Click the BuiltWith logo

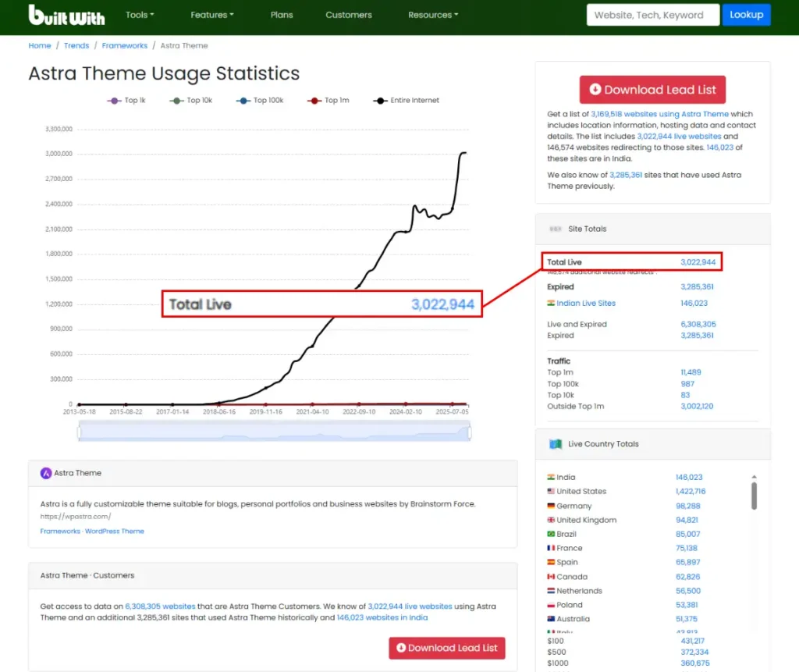click(x=66, y=15)
